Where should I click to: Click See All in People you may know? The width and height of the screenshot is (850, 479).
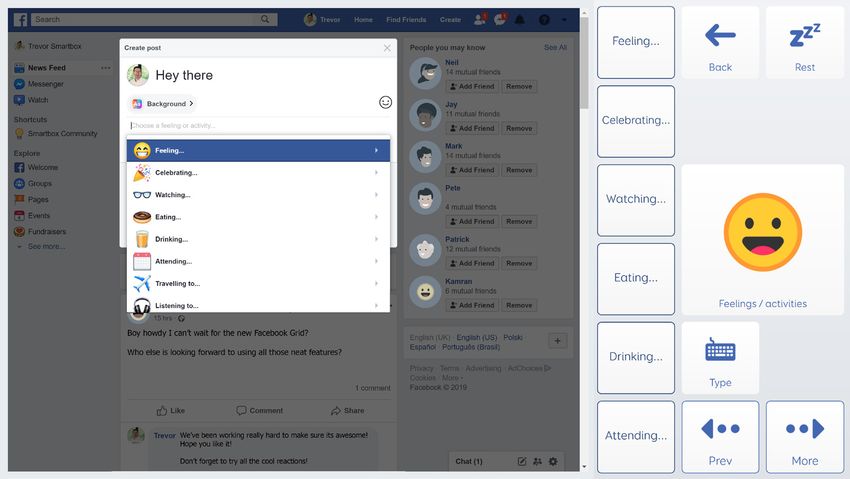coord(555,48)
